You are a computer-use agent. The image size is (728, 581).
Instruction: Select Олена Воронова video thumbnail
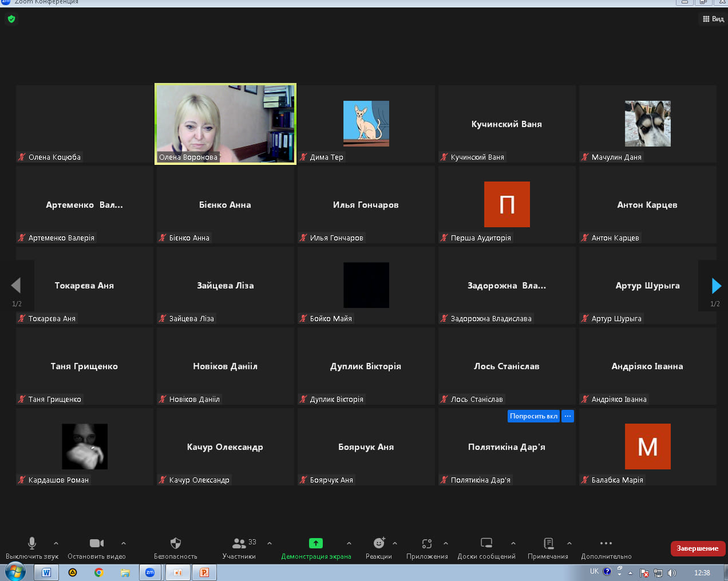coord(225,124)
